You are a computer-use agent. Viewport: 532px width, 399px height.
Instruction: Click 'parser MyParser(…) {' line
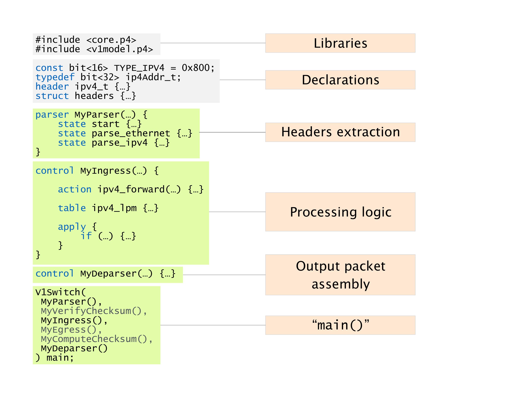pos(91,115)
